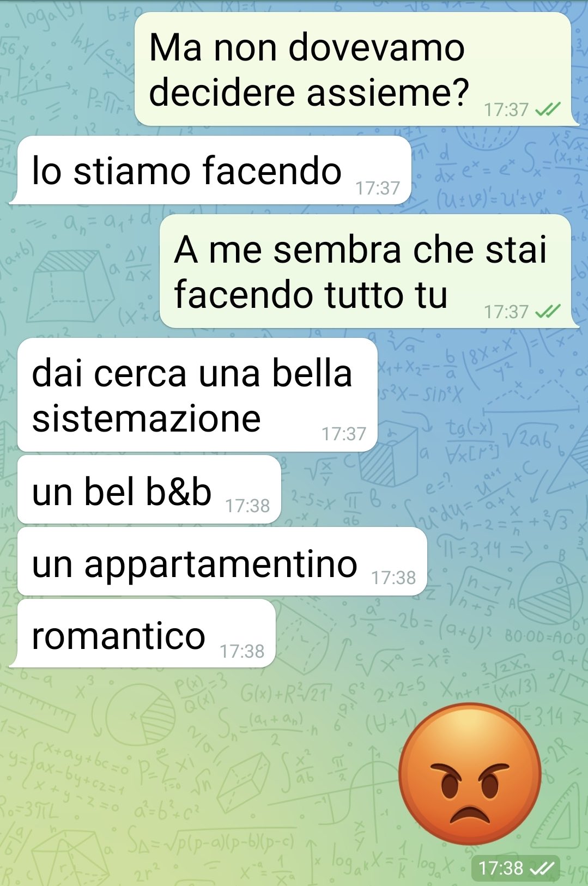Tap 17:37 timestamp beside 'sistemazione'
This screenshot has height=886, width=588.
tap(344, 434)
